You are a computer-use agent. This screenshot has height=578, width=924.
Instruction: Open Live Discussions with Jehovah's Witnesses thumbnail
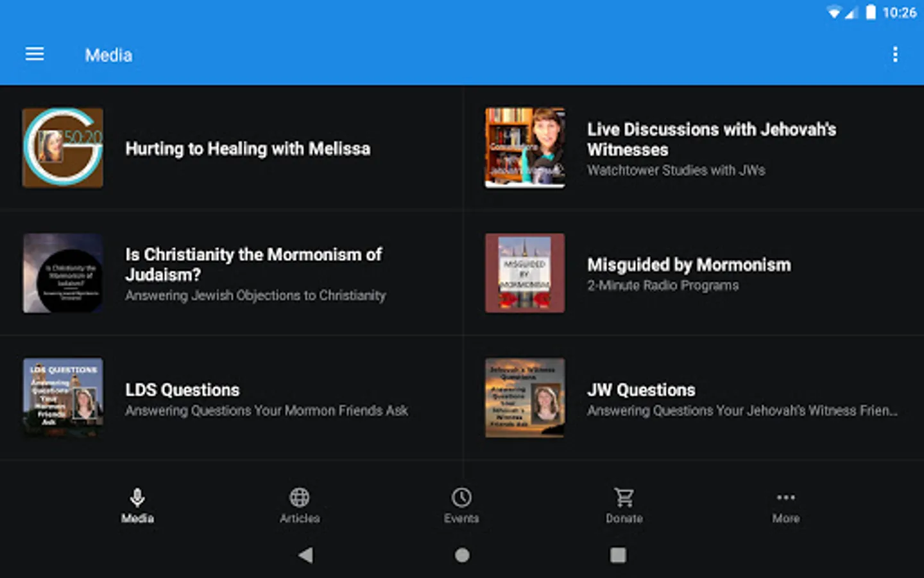pos(525,148)
